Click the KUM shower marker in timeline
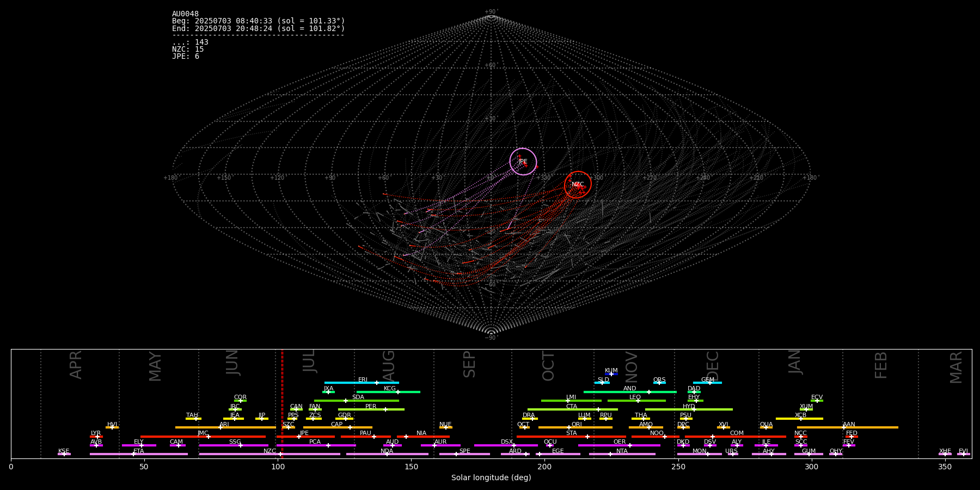This screenshot has width=980, height=490. 611,374
